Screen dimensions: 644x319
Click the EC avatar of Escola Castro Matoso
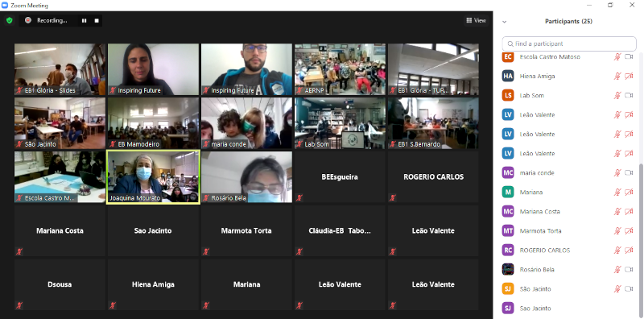click(x=508, y=56)
